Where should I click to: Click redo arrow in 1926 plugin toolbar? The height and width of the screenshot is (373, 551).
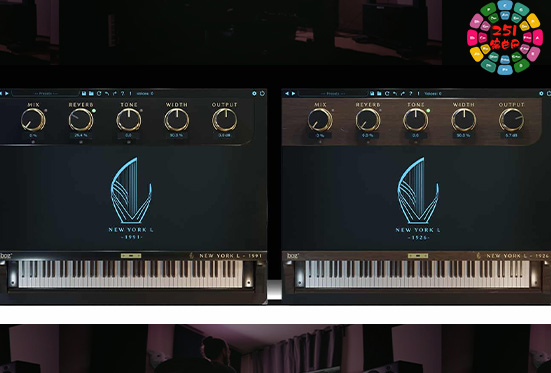402,94
